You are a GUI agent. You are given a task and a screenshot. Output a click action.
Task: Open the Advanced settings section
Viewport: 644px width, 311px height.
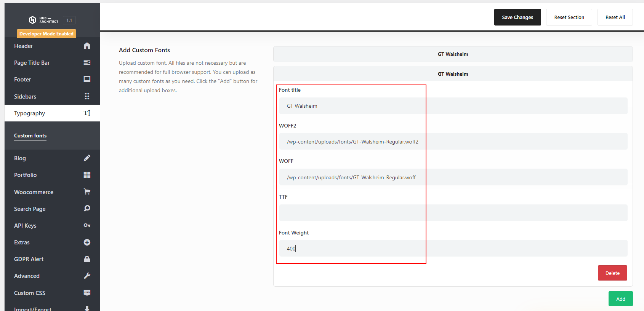tap(27, 276)
